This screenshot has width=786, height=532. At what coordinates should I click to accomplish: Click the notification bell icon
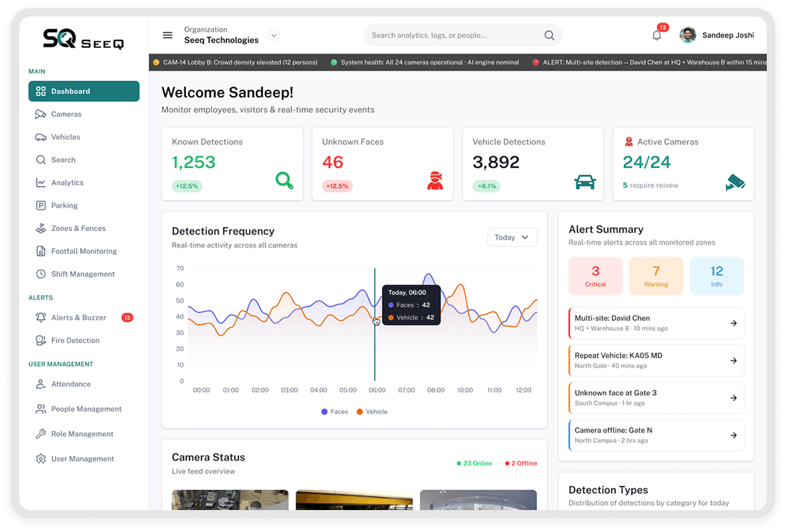tap(656, 35)
